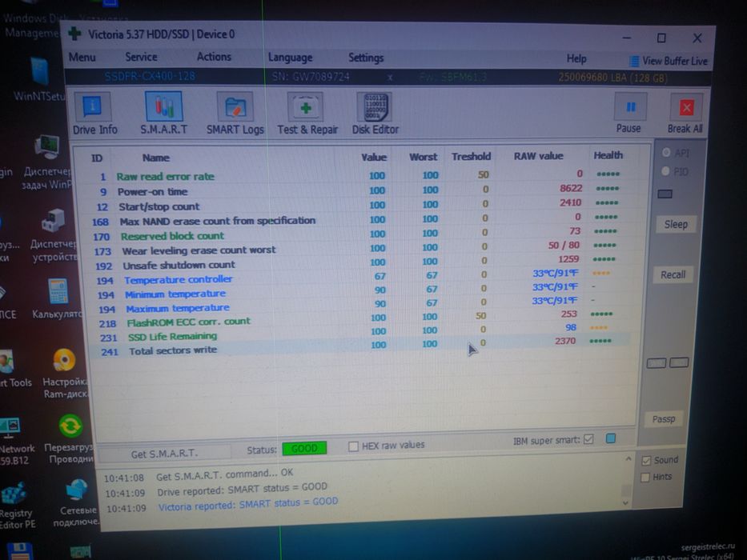Open the Language menu

pos(290,58)
